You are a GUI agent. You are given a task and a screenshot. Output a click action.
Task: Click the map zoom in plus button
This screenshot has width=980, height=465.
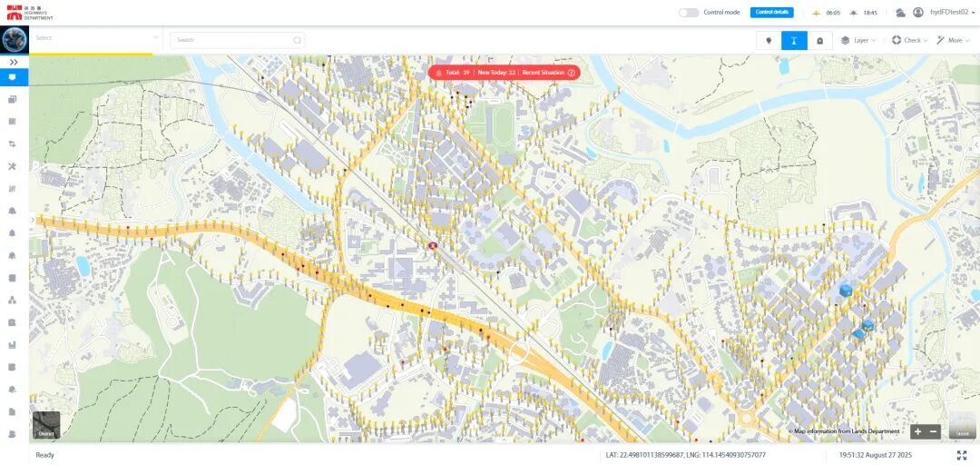coord(917,432)
